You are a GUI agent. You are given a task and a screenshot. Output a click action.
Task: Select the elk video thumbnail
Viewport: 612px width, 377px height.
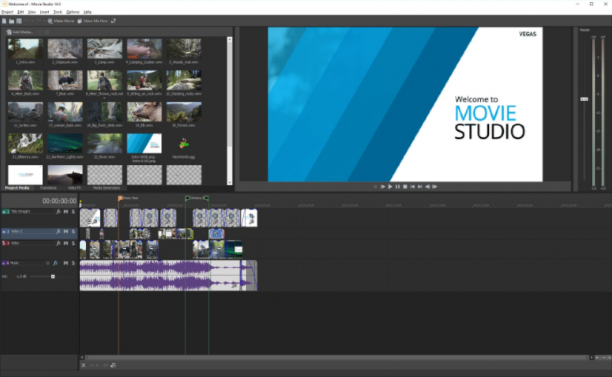pos(144,112)
